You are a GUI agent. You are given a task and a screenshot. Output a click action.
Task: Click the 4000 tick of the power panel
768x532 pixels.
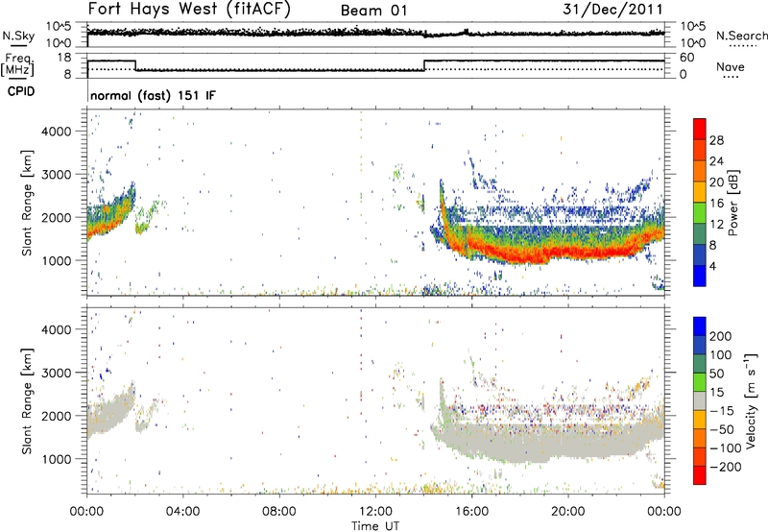pos(56,132)
